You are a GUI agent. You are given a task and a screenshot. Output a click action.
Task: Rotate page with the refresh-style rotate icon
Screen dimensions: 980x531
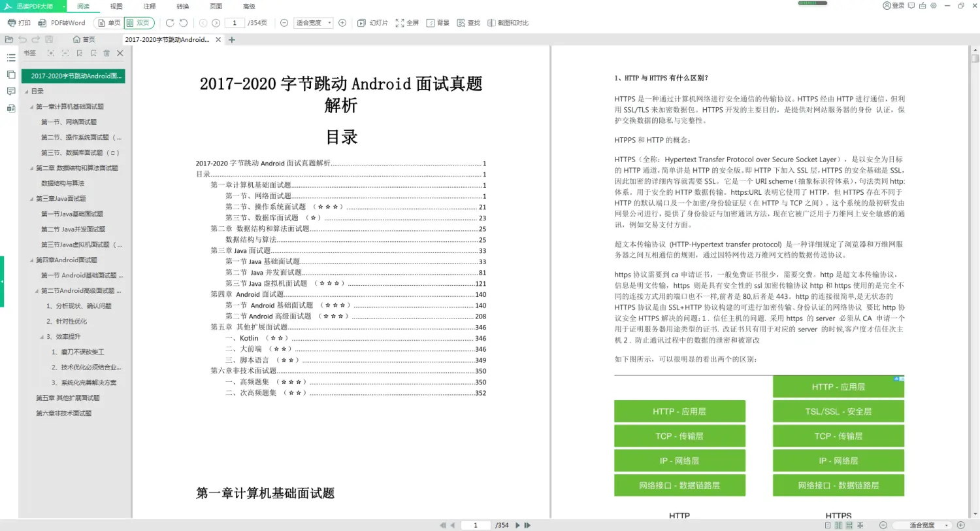(x=169, y=22)
